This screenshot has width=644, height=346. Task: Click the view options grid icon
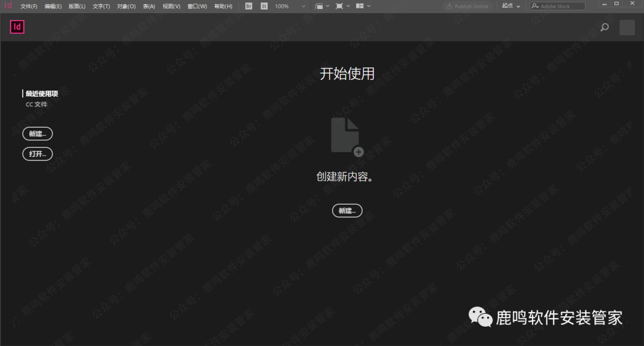(320, 6)
